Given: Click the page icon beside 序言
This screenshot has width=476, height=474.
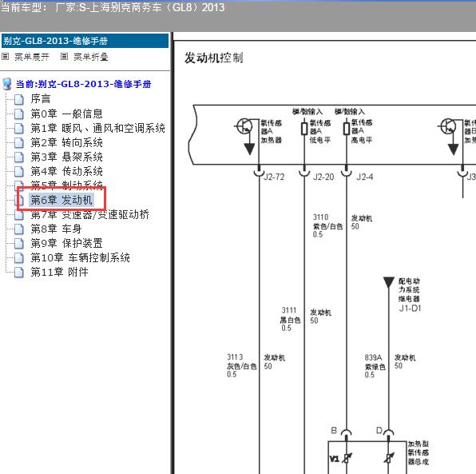Looking at the screenshot, I should [x=19, y=99].
